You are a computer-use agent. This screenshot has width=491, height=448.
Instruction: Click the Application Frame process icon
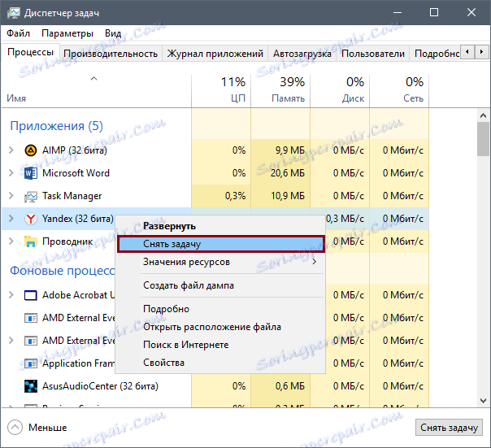coord(31,363)
